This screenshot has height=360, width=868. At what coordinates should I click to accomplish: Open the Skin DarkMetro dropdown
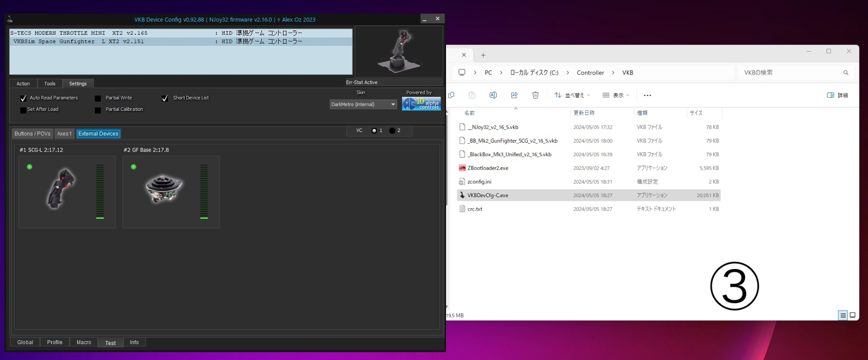(363, 104)
